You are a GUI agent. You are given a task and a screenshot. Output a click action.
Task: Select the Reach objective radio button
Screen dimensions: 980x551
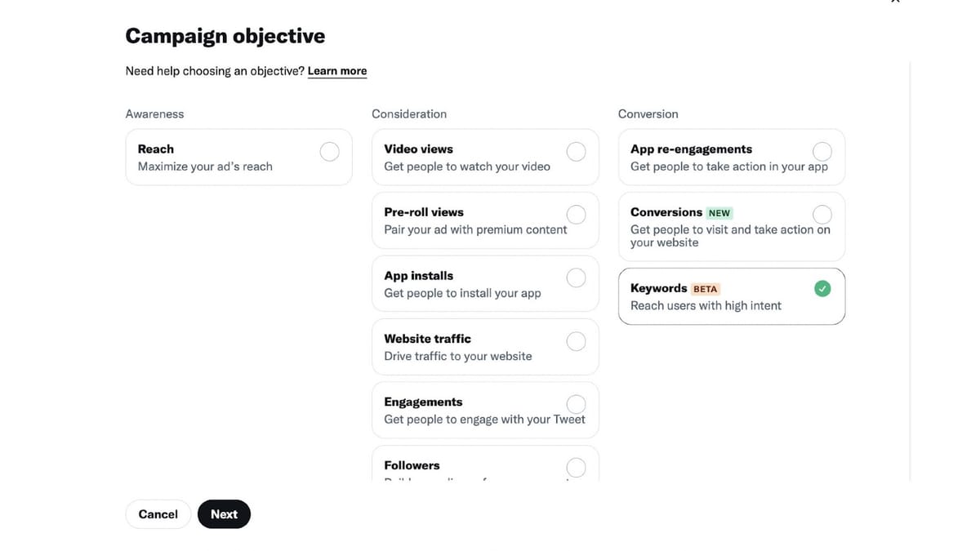329,152
